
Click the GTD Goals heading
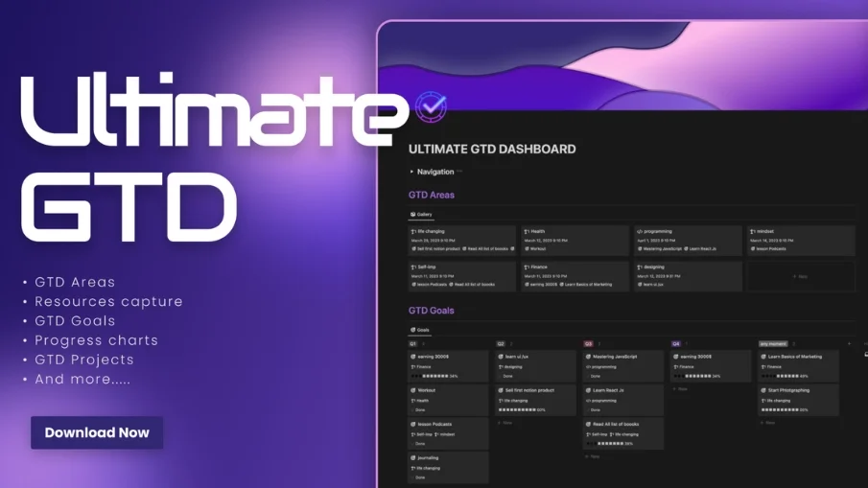[x=432, y=311]
